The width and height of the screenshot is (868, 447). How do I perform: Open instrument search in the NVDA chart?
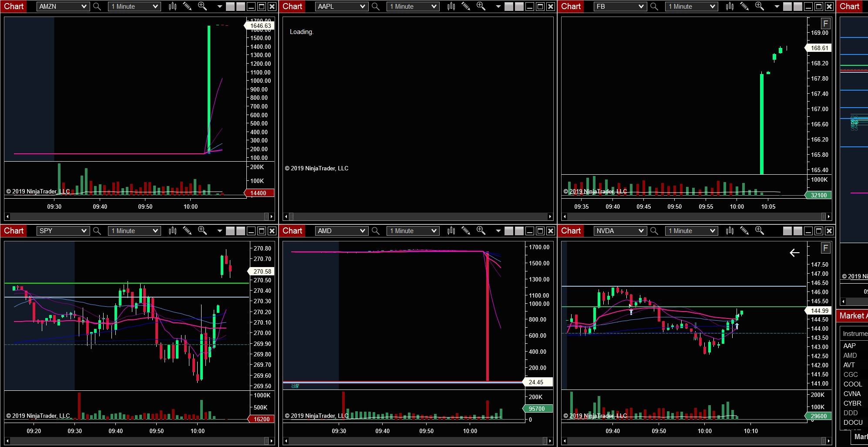[x=654, y=231]
